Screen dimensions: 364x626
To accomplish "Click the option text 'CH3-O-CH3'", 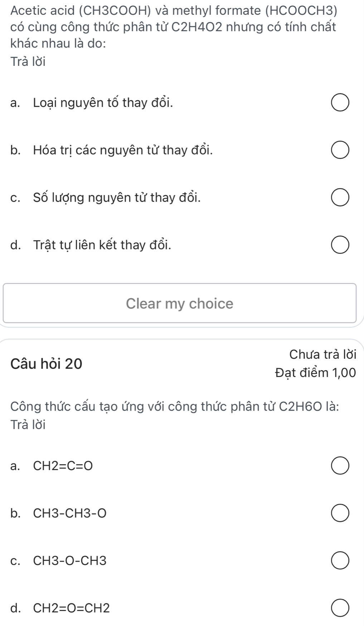I will pyautogui.click(x=68, y=561).
